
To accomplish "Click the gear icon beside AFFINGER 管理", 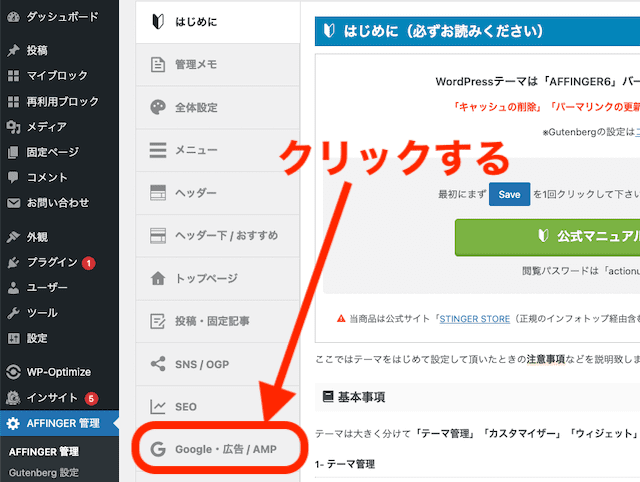I will coord(13,423).
